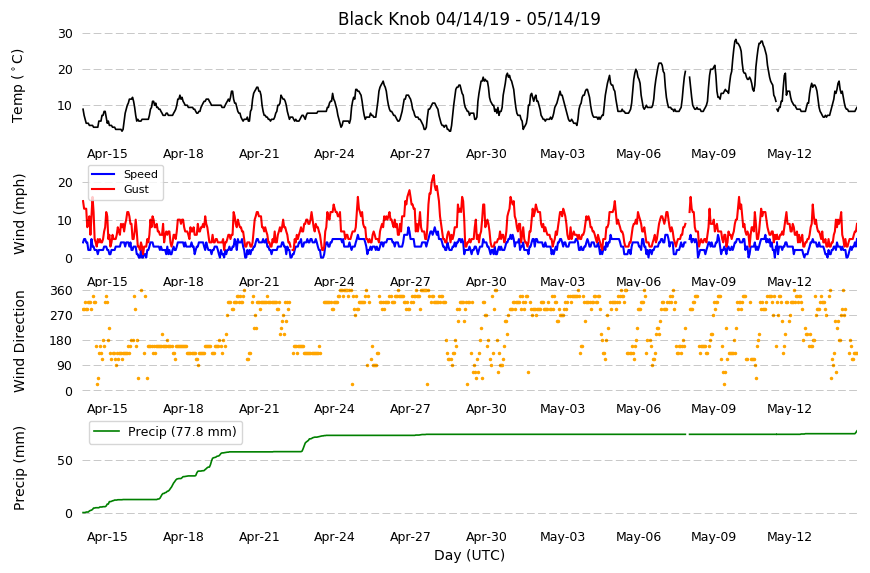Click the 30 tick on temperature axis
The width and height of the screenshot is (870, 573).
tap(65, 34)
